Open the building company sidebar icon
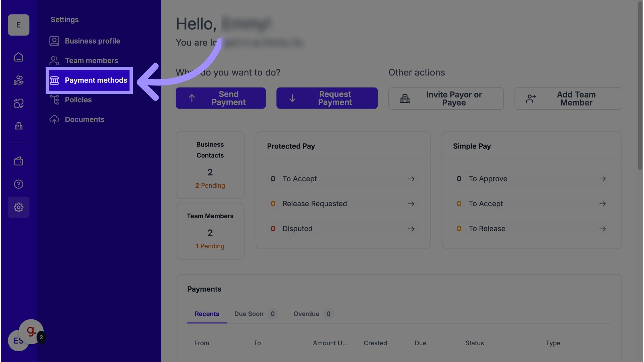Screen dimensions: 644x362 click(18, 126)
